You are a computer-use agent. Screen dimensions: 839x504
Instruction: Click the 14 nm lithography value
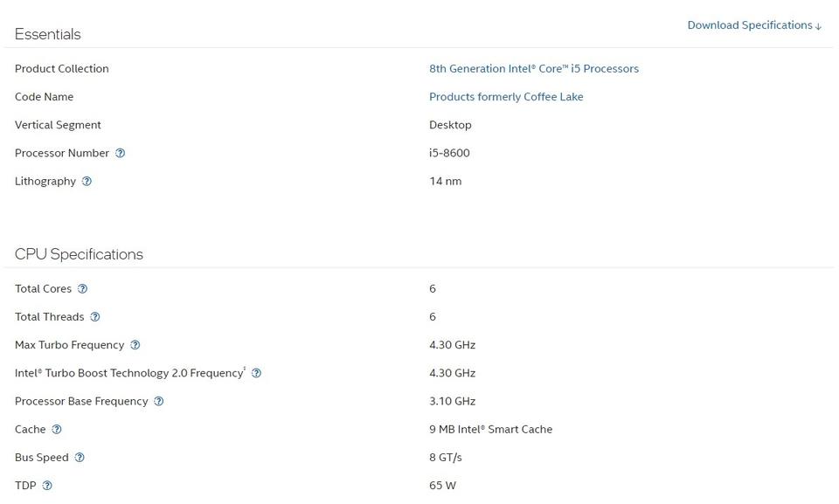point(445,181)
